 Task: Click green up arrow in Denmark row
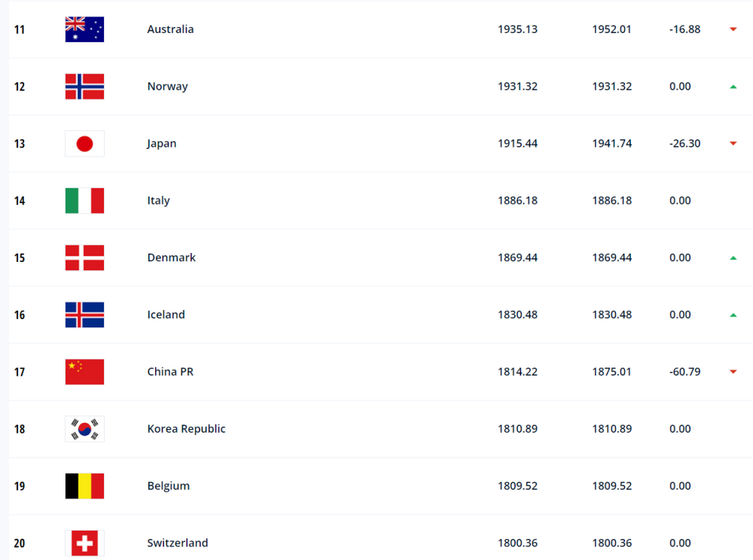click(x=733, y=258)
